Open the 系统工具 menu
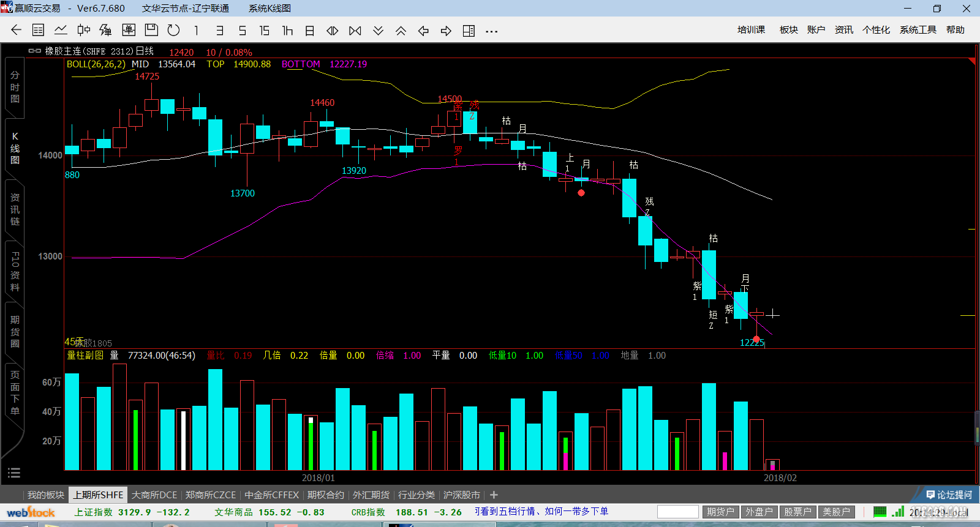Viewport: 980px width, 527px height. (x=918, y=29)
